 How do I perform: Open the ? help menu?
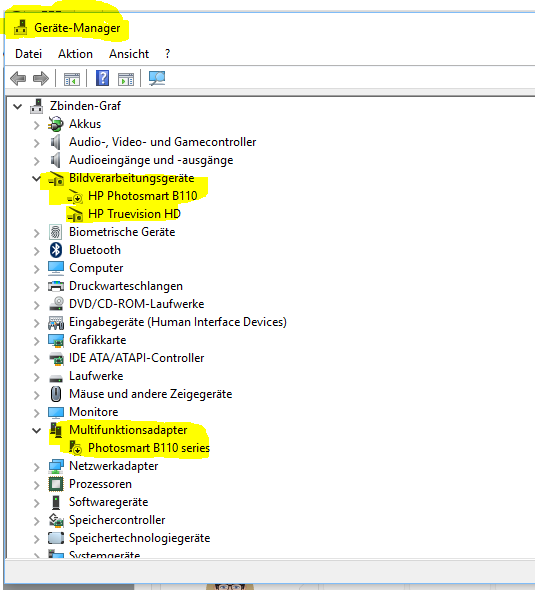(x=167, y=54)
